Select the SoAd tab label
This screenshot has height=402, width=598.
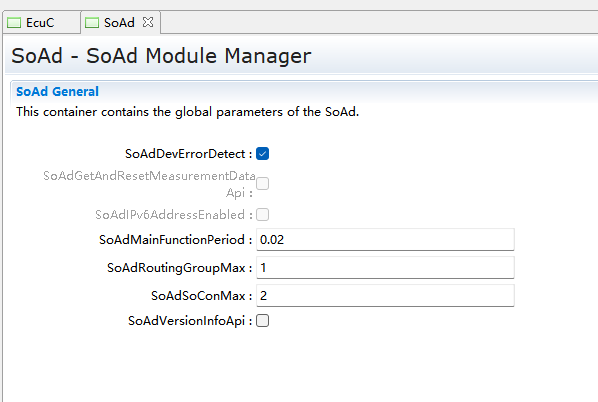(119, 23)
